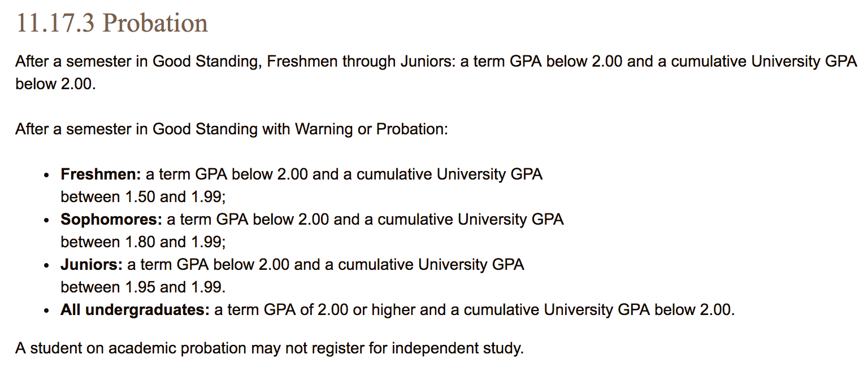Click the bold "Sophomores:" label
868x376 pixels.
click(111, 220)
